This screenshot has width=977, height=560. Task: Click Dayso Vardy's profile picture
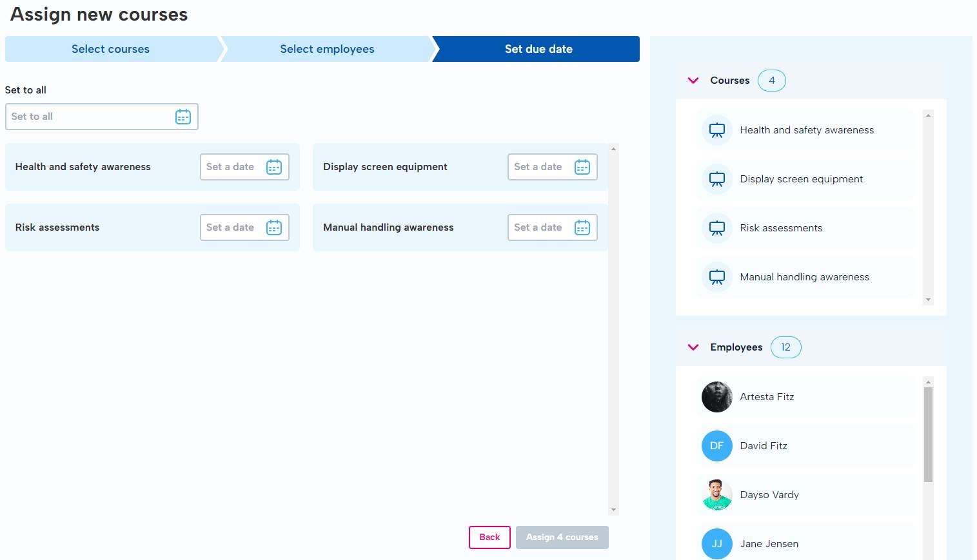tap(716, 494)
